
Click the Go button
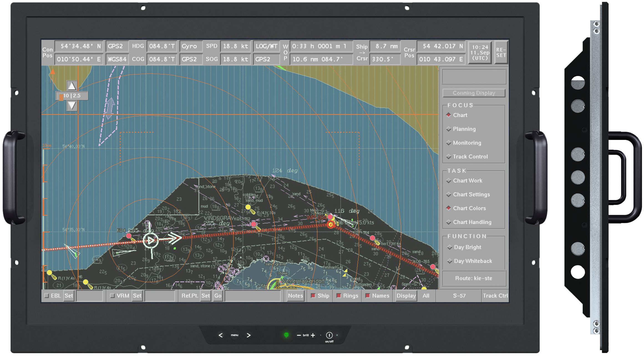(218, 296)
